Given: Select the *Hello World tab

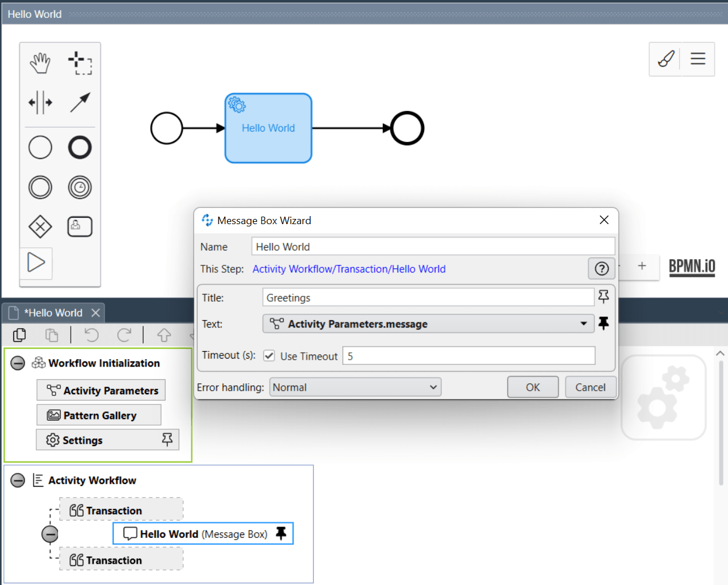Looking at the screenshot, I should point(55,313).
